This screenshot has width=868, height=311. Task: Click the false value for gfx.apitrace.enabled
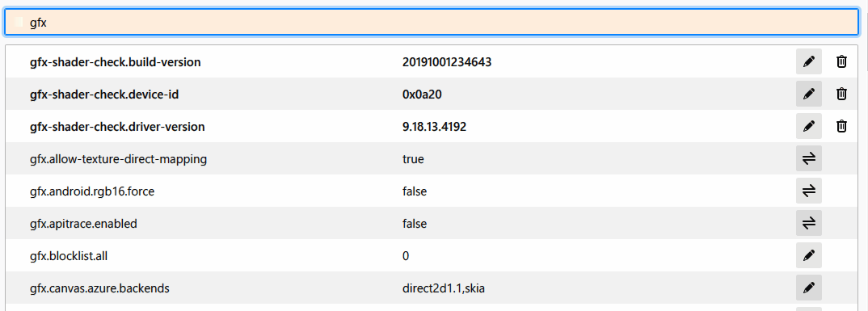click(x=415, y=224)
